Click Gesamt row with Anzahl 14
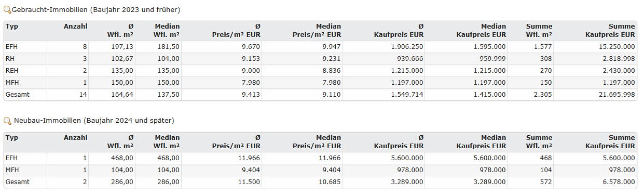The image size is (644, 194). (320, 95)
